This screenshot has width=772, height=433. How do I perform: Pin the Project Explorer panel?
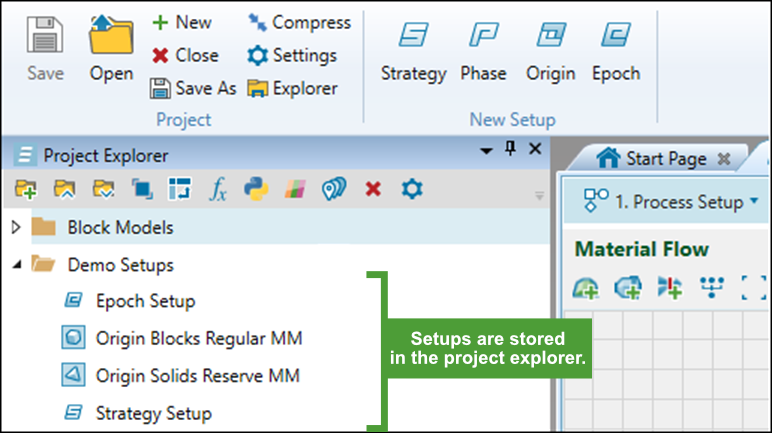tap(511, 148)
